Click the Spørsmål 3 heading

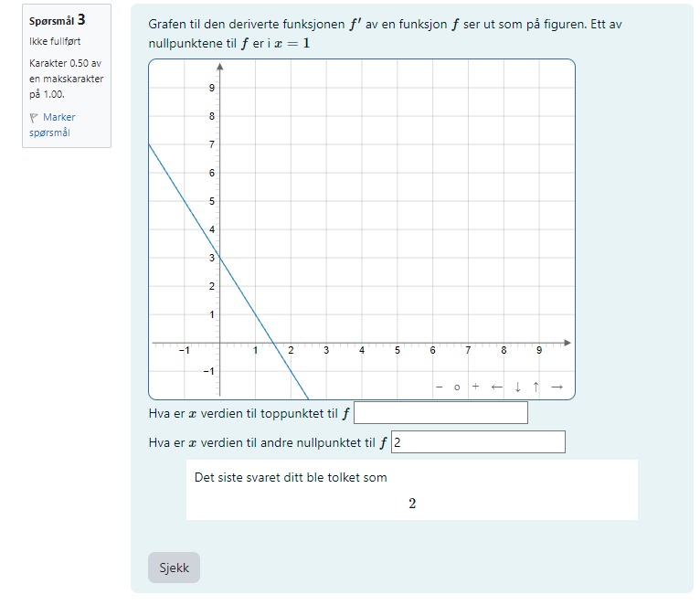click(x=58, y=20)
